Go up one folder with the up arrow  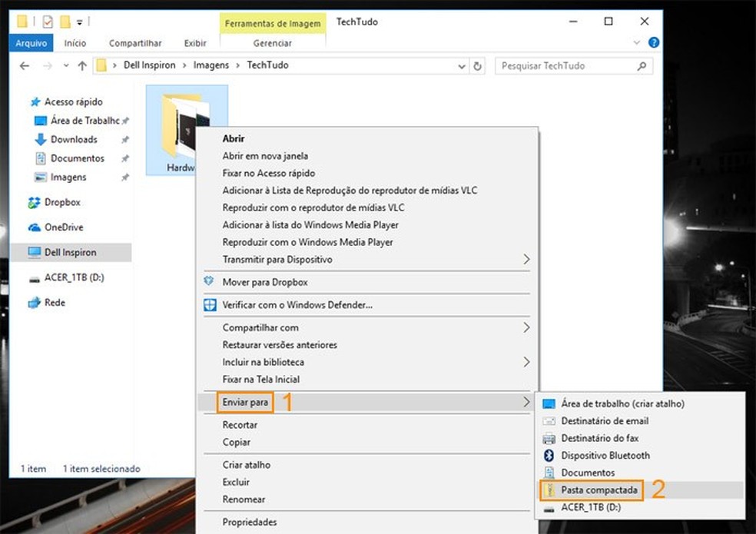click(x=82, y=65)
